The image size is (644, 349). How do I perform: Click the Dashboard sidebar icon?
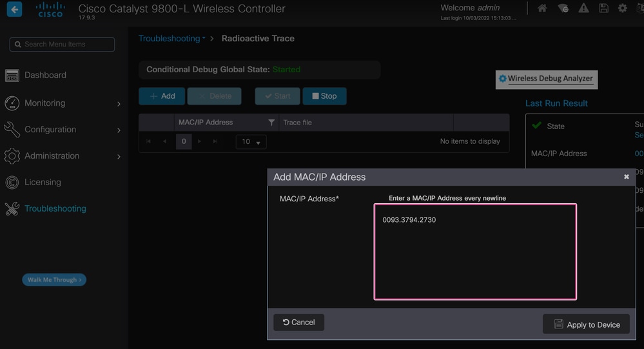click(x=12, y=75)
